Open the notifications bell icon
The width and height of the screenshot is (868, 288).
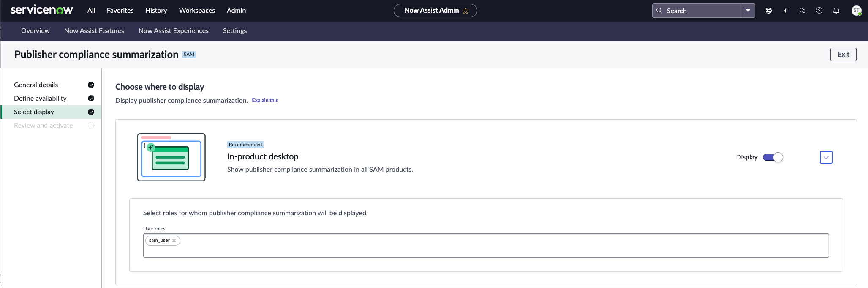point(836,11)
